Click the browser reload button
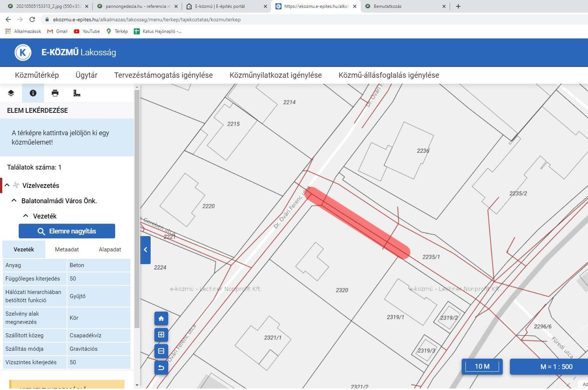Viewport: 588px width, 390px height. 32,19
